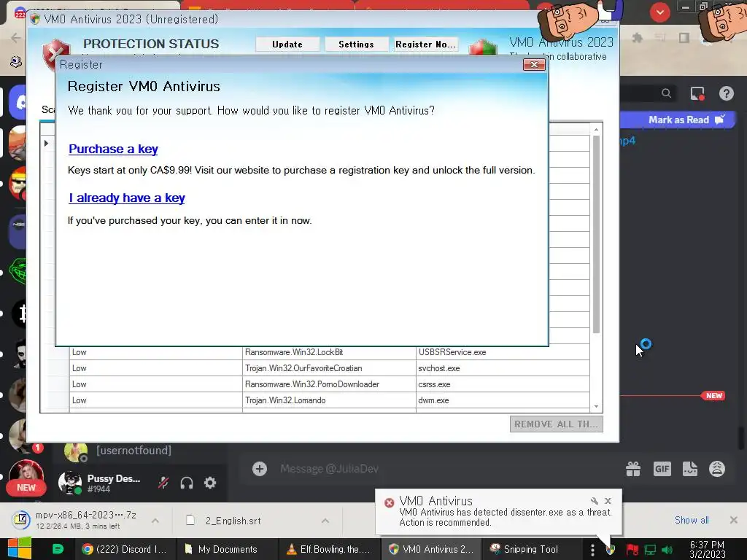Viewport: 747px width, 560px height.
Task: Expand the 2_English.srt download options chevron
Action: 325,521
